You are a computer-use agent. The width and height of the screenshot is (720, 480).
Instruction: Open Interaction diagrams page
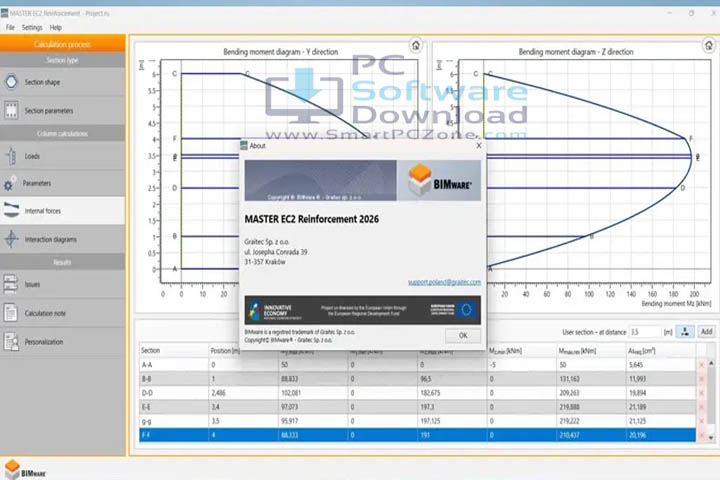[x=62, y=239]
